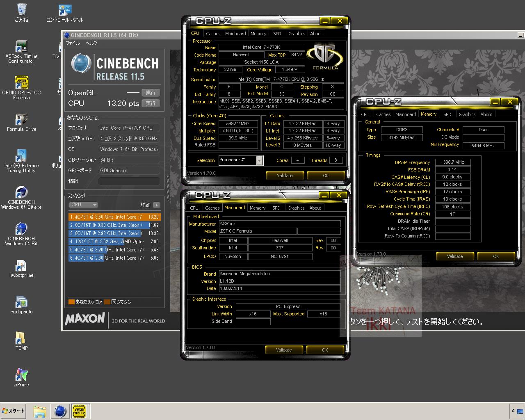Click Validate in the CPU tab window
This screenshot has height=420, width=525.
click(285, 176)
